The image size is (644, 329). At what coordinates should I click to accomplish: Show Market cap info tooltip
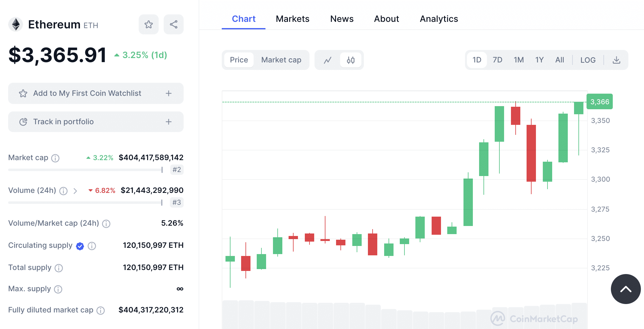(55, 158)
